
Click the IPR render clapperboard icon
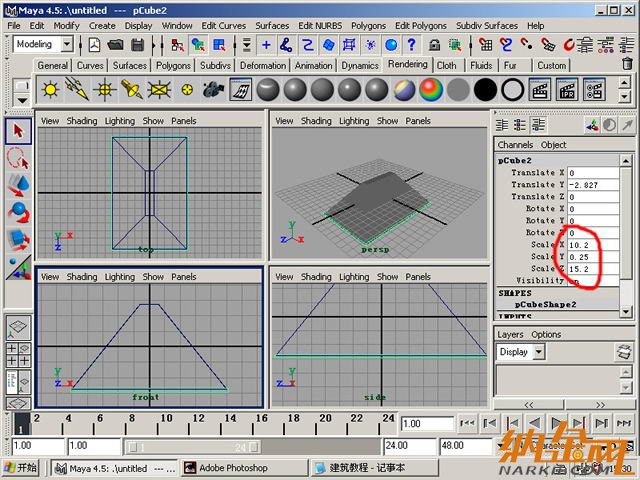click(x=567, y=90)
